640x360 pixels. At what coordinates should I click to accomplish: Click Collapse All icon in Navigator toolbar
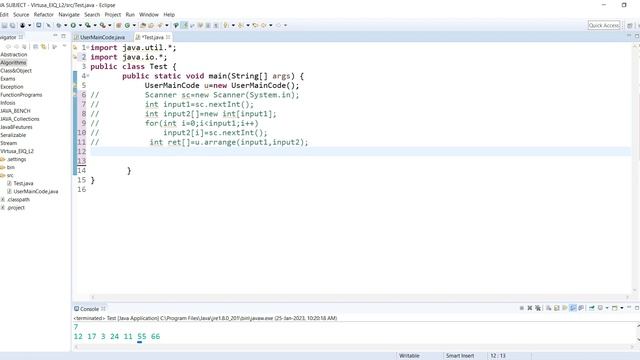click(x=36, y=47)
